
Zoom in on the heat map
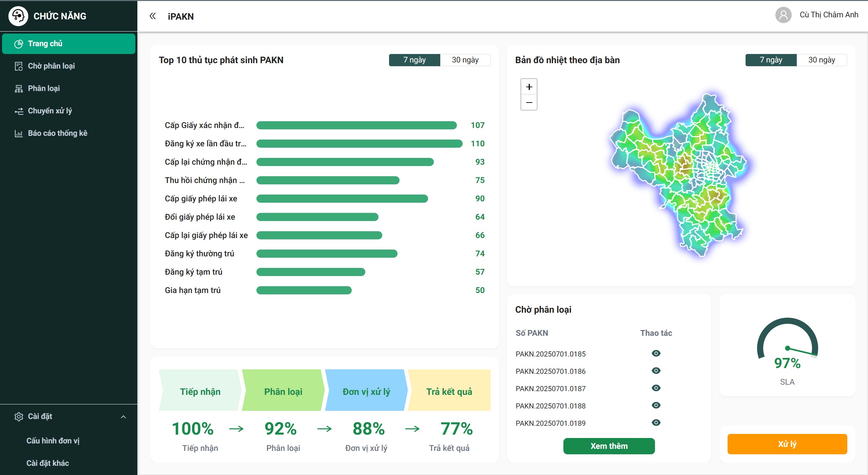tap(529, 87)
